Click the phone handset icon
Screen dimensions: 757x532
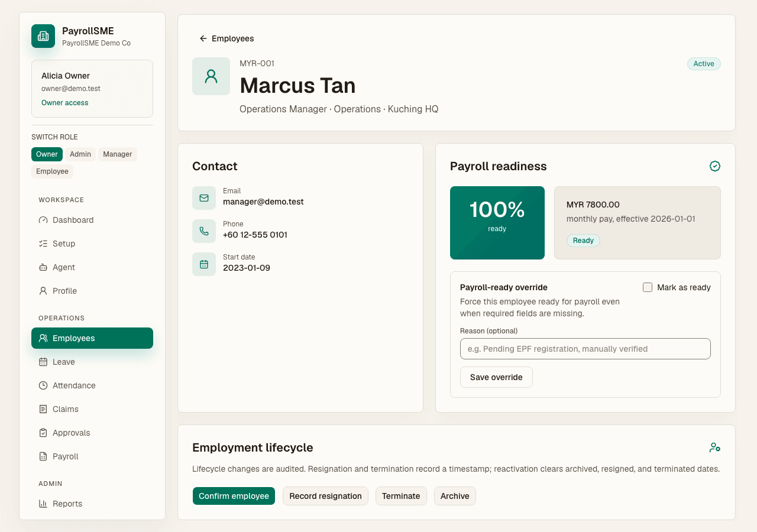pos(204,231)
